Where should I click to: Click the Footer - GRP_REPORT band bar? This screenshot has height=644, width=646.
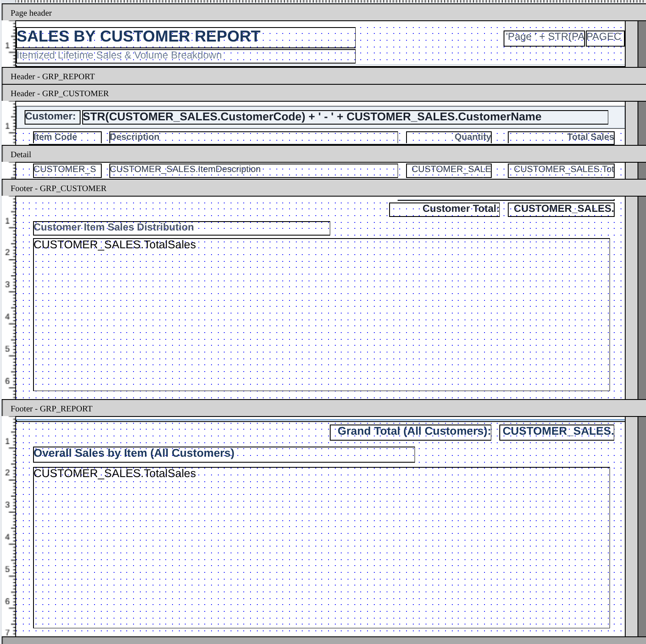(324, 408)
